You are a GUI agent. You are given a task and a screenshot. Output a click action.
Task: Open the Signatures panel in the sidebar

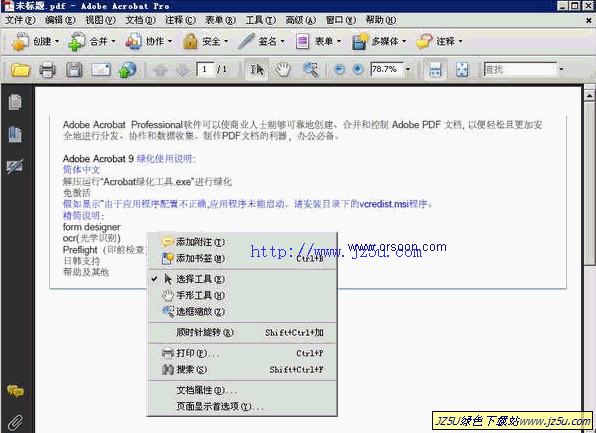(15, 167)
